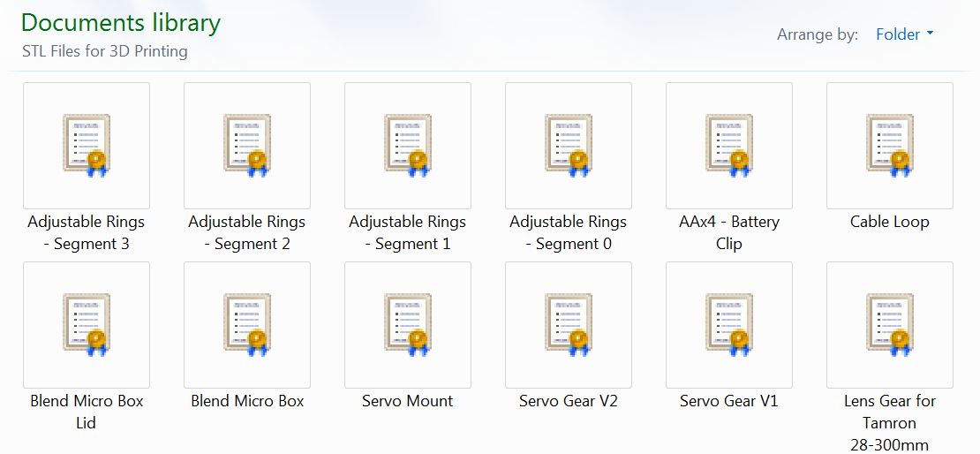Click the 'Adjustable Rings - Segment 1' file name
980x454 pixels.
pos(408,232)
